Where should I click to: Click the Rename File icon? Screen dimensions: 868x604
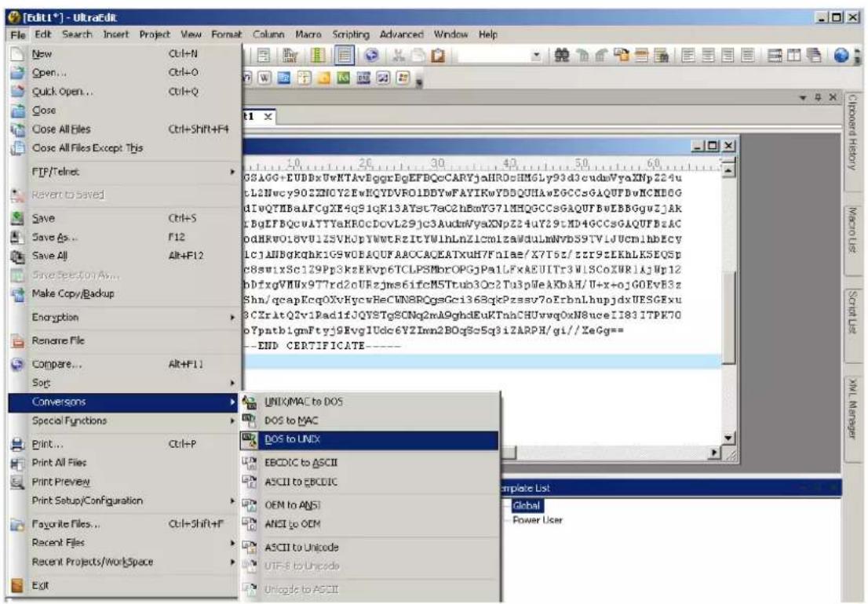(x=18, y=340)
